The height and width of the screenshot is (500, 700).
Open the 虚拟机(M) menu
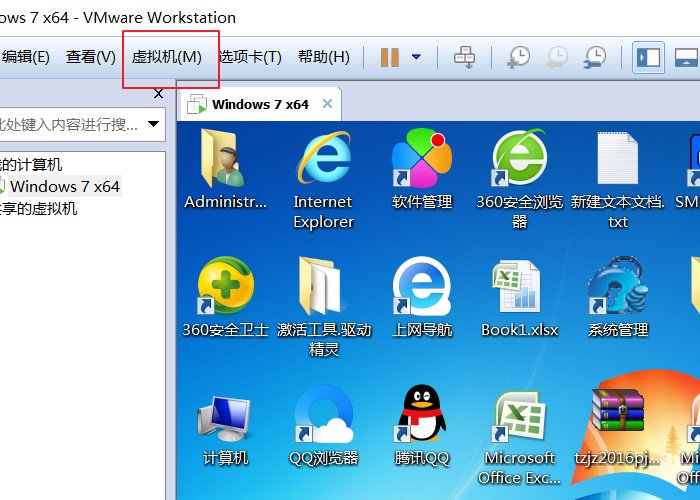167,57
